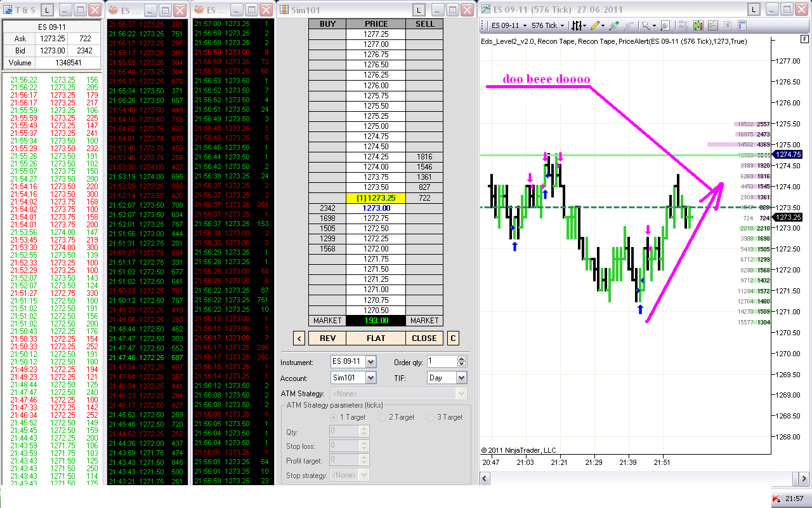Image resolution: width=812 pixels, height=508 pixels.
Task: Click sell size 1816 in the ladder
Action: (424, 157)
